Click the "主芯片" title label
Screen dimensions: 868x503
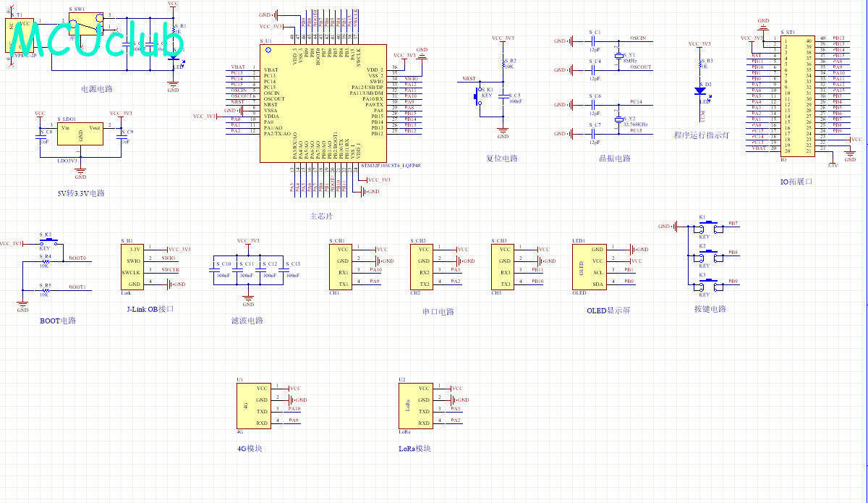321,216
